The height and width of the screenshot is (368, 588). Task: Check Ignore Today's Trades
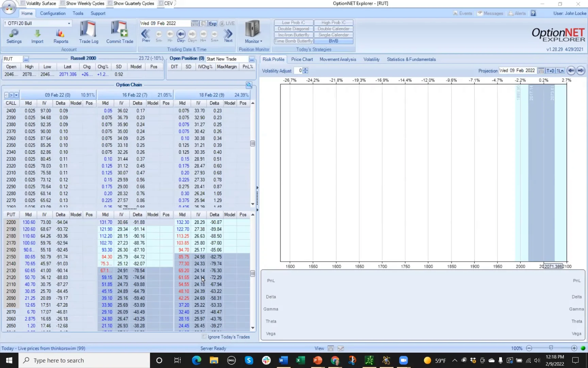pyautogui.click(x=204, y=337)
